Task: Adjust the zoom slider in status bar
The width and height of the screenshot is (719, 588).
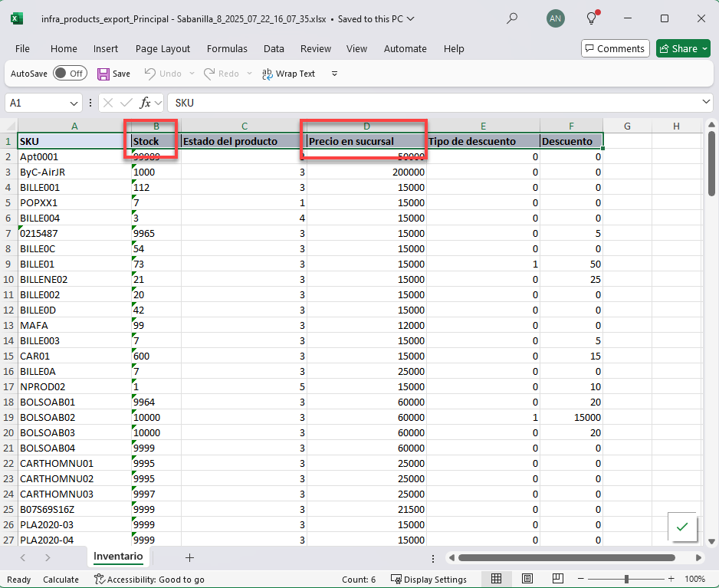Action: pyautogui.click(x=627, y=579)
